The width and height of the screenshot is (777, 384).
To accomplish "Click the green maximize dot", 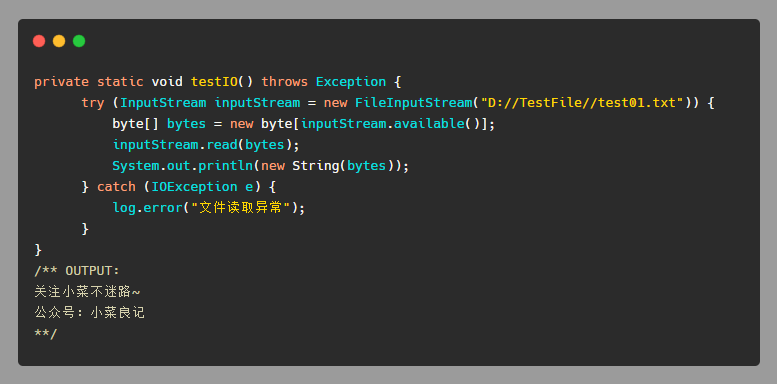I will tap(79, 41).
